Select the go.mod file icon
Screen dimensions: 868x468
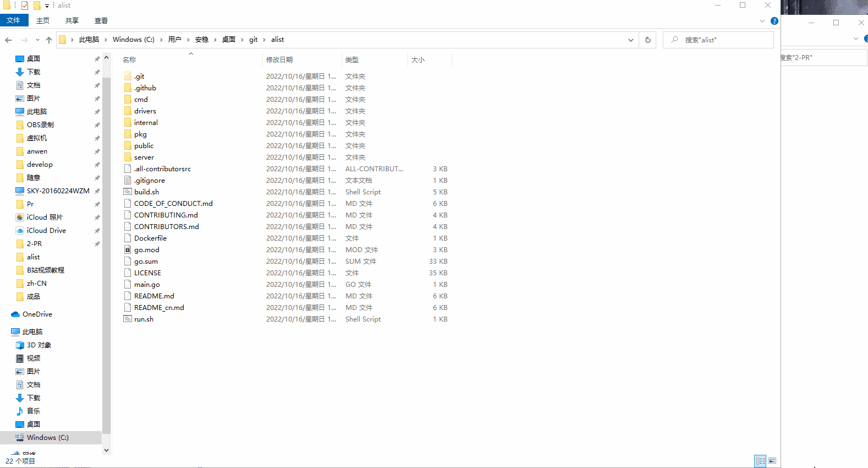(128, 250)
